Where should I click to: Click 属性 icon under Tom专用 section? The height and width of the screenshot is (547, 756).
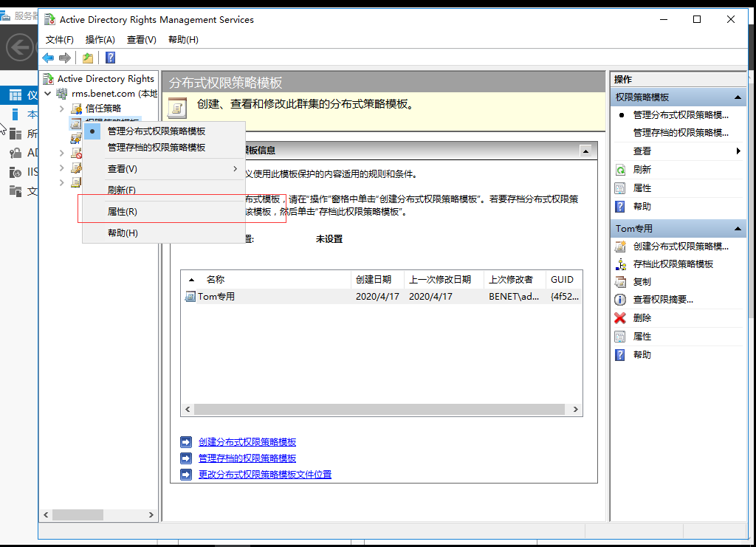(x=620, y=337)
